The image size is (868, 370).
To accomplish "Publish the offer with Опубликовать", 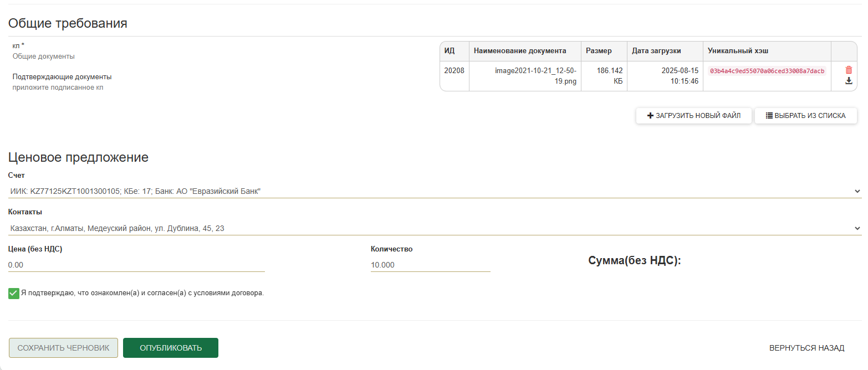I will coord(171,348).
